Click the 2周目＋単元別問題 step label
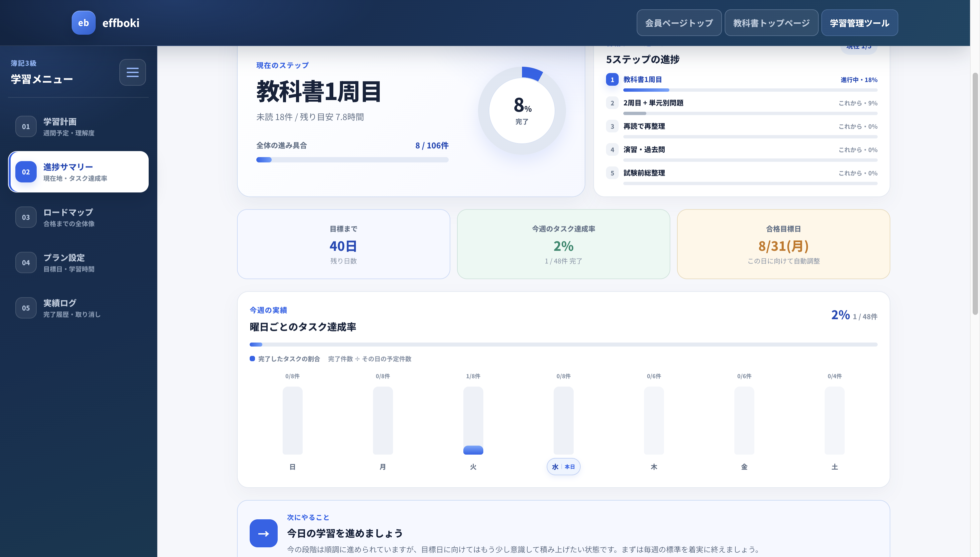980x557 pixels. (653, 103)
